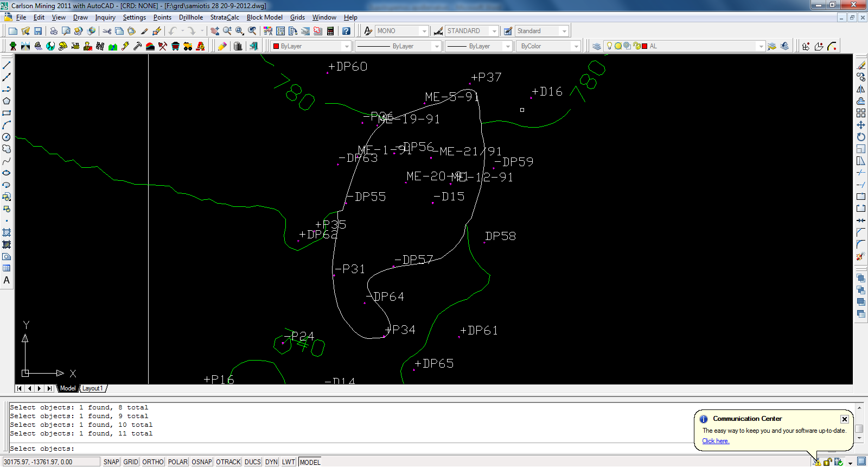The width and height of the screenshot is (868, 467).
Task: Open Help with the question mark icon
Action: pyautogui.click(x=346, y=31)
